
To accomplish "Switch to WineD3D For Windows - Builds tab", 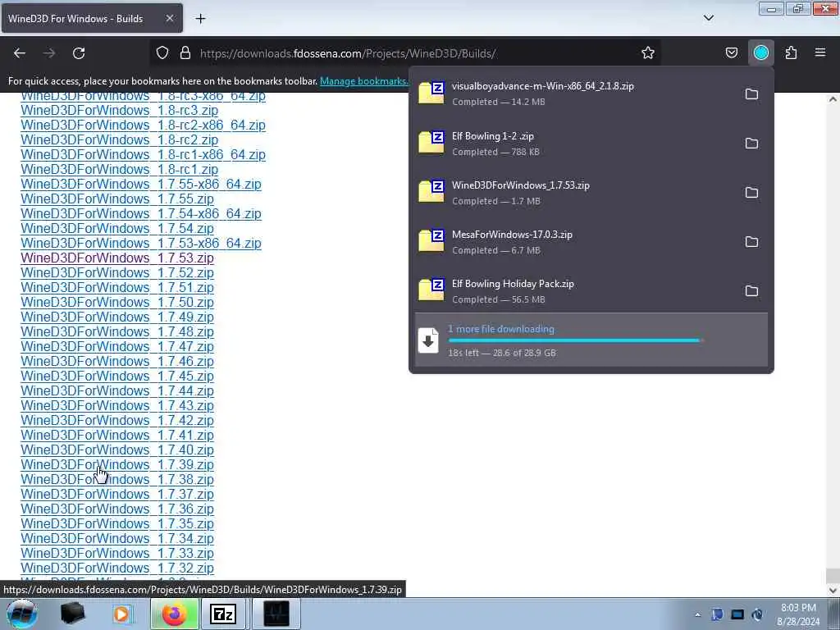I will tap(92, 18).
